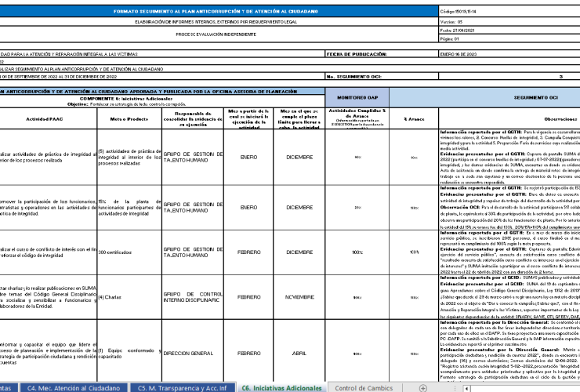
Task: Select the C6. Iniciativas Adicionales sheet tab
Action: coord(282,388)
